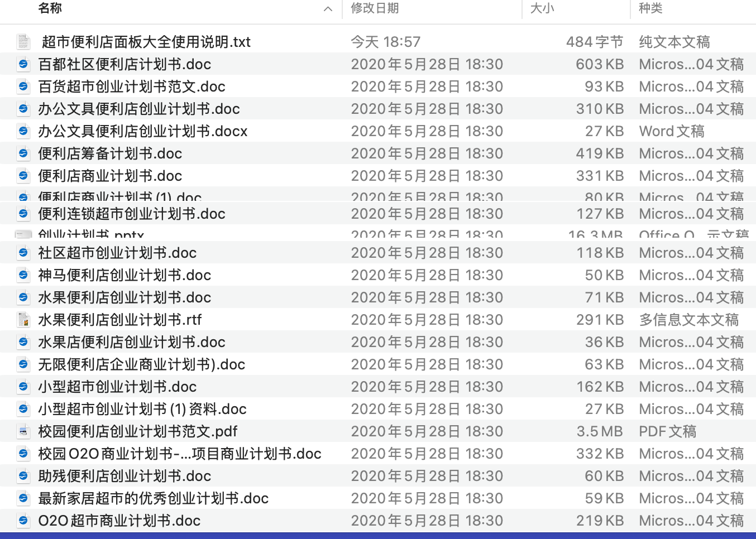Click the Word icon beside 办公文具便利店创业计划书.docx

[23, 131]
